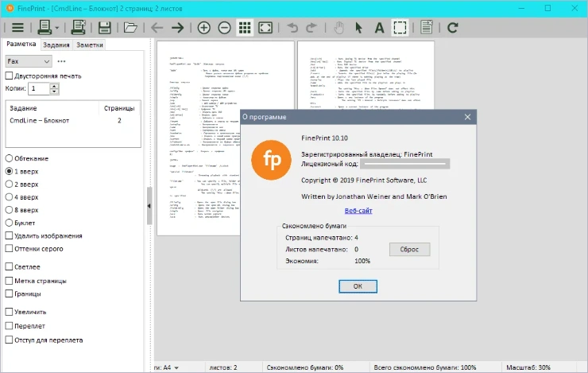Viewport: 588px width, 373px height.
Task: Enable the Двусторонняя печать checkbox
Action: click(x=10, y=76)
